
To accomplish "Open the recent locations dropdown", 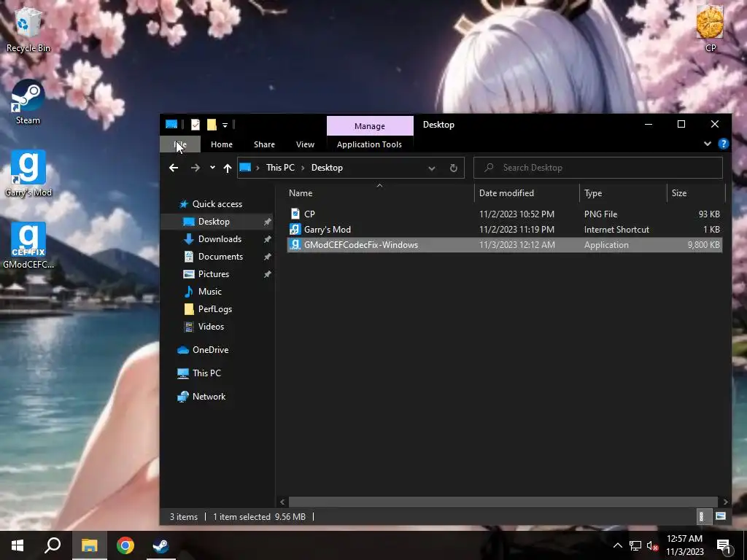I will pos(212,168).
